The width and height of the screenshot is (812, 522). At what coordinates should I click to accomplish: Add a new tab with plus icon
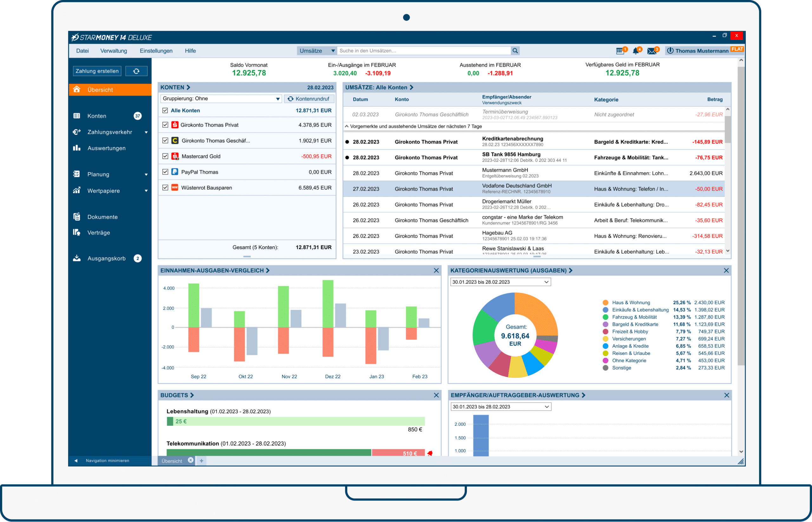coord(201,461)
